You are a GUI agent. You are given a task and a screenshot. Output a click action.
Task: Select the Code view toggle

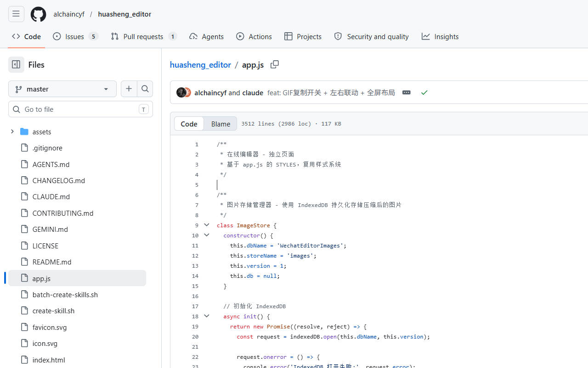click(189, 124)
